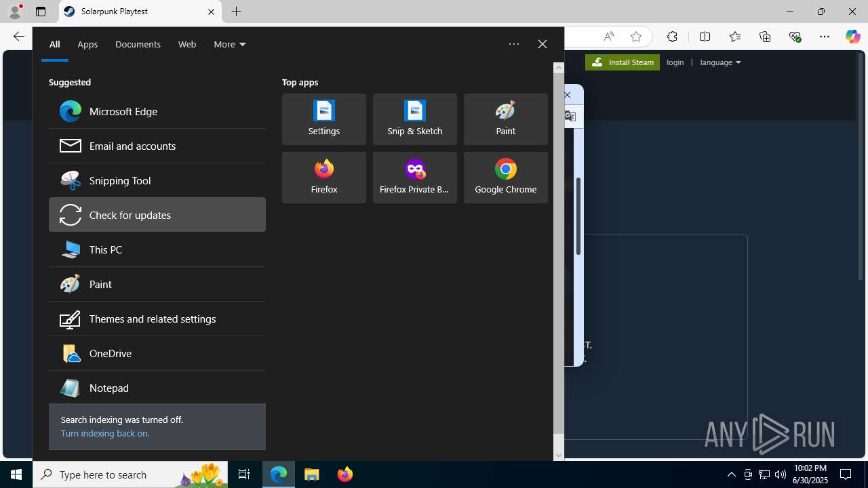Open Browser essentials in Edge
The width and height of the screenshot is (868, 488).
click(795, 37)
